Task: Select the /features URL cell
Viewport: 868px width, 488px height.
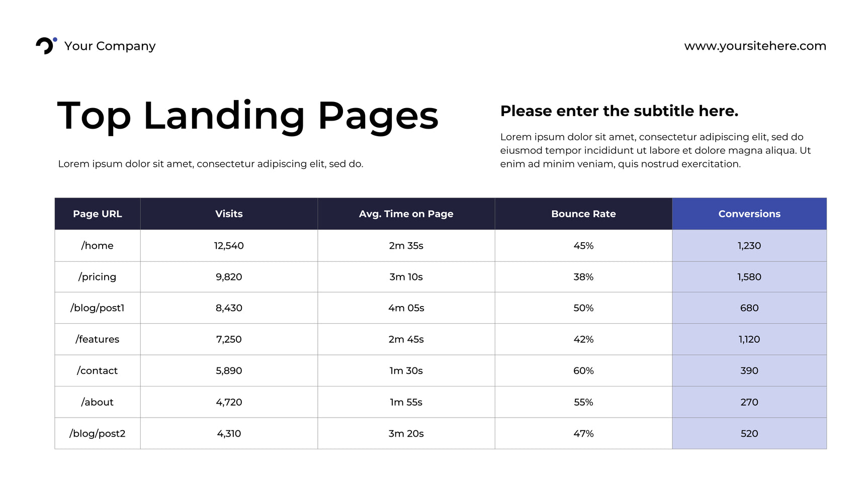Action: [97, 339]
